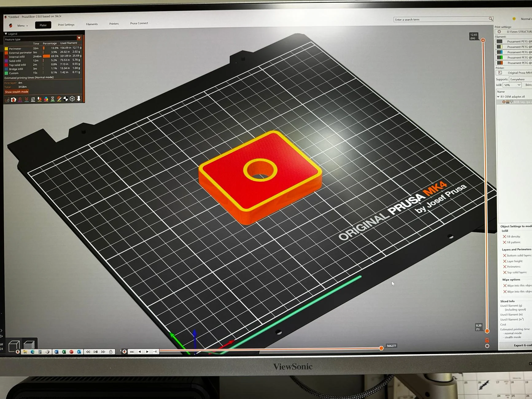Open the Menu dropdown
The height and width of the screenshot is (399, 532).
[22, 25]
